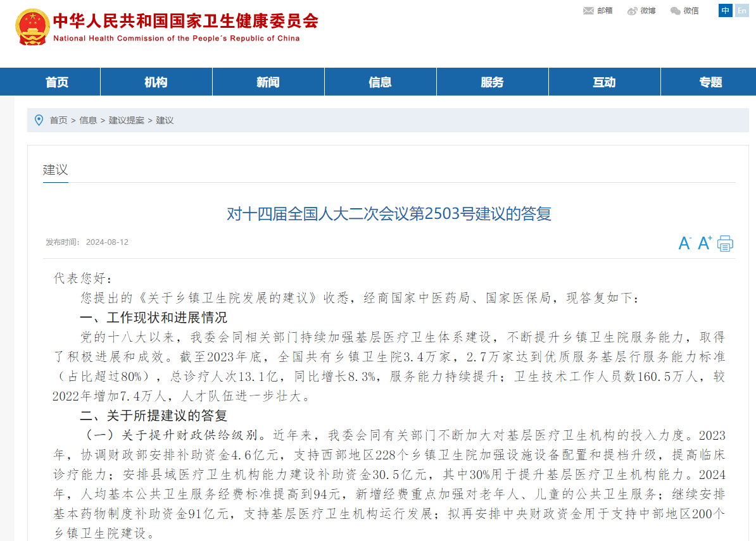The image size is (756, 541).
Task: Decrease font size with A- icon
Action: click(x=684, y=244)
